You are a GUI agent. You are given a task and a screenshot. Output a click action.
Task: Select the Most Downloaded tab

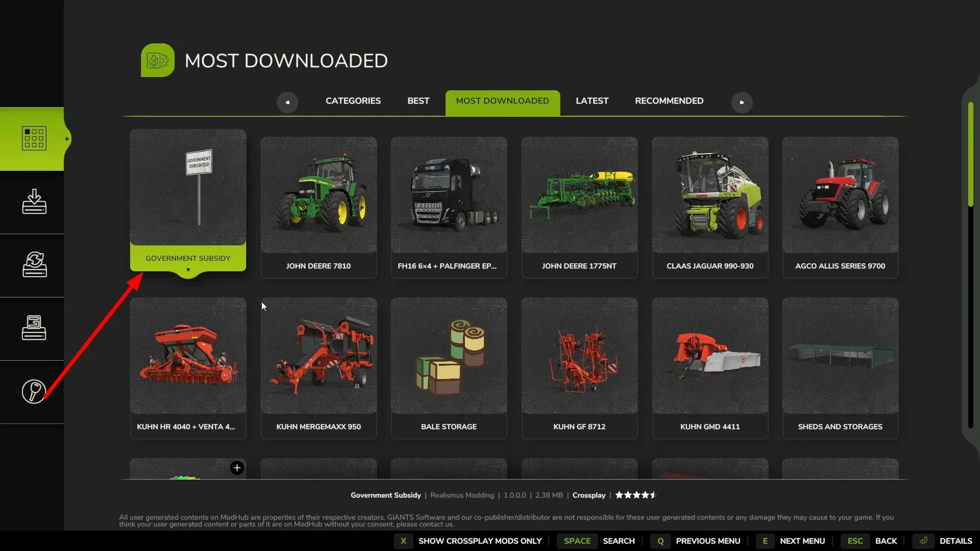[x=503, y=103]
